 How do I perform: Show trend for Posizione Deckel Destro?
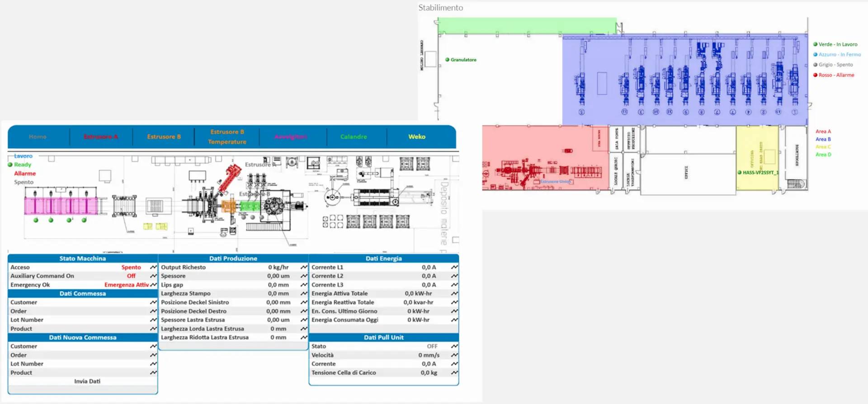click(304, 311)
